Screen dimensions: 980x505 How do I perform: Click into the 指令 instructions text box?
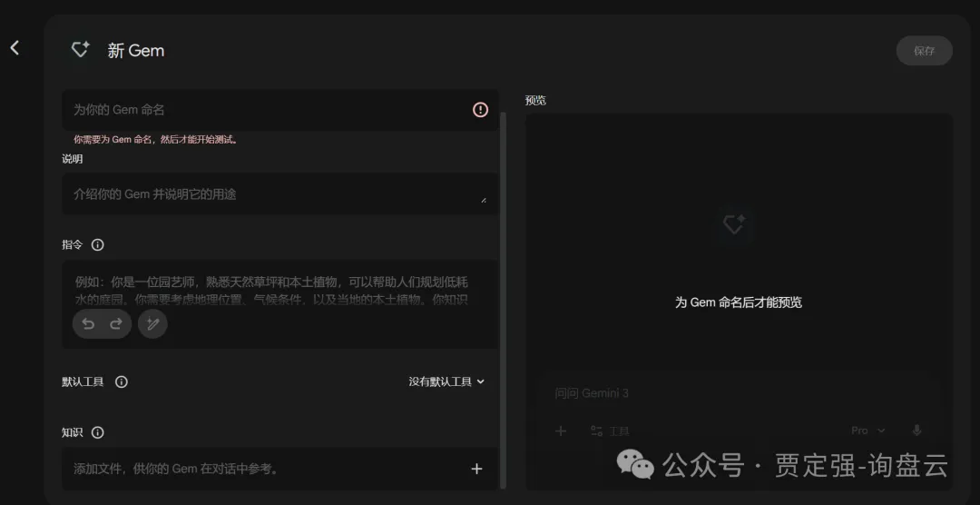pos(272,289)
